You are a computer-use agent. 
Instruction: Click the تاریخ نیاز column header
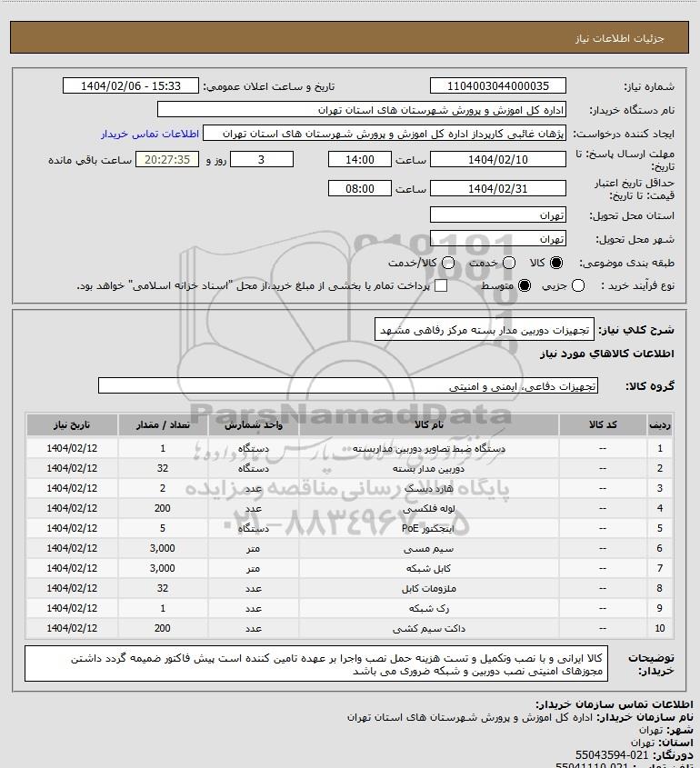tap(72, 424)
